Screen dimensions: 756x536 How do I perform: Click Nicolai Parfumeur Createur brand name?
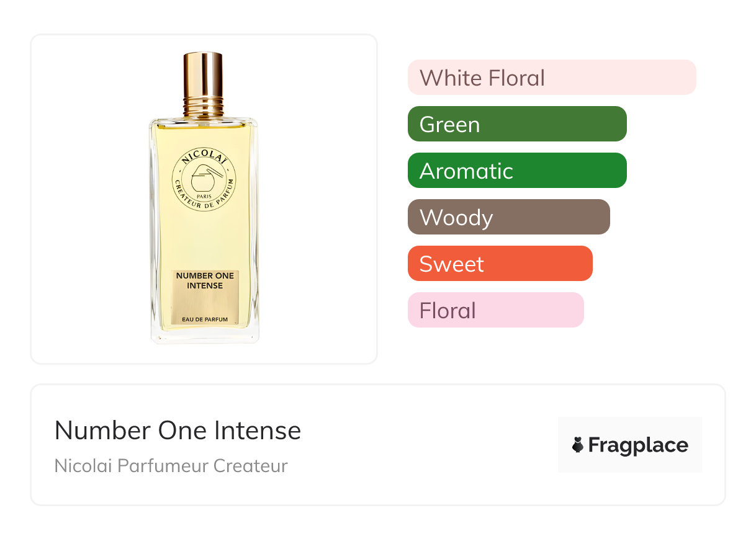[x=171, y=465]
